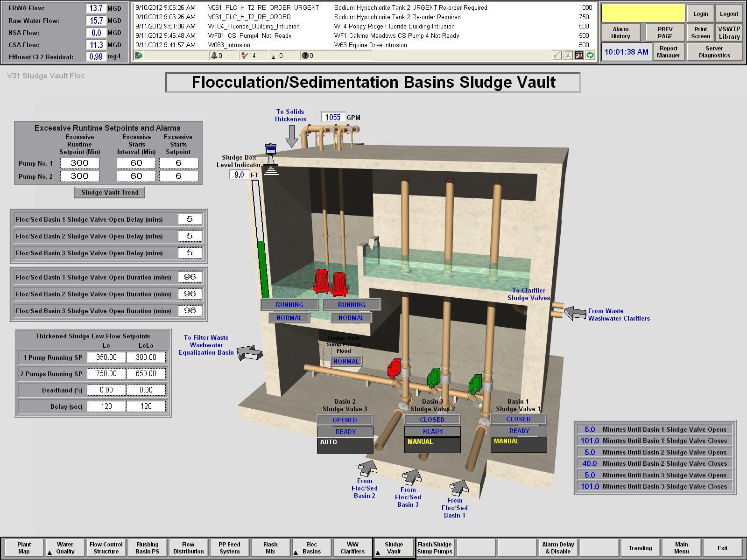Click the green sludge box level bar
747x560 pixels.
(263, 271)
